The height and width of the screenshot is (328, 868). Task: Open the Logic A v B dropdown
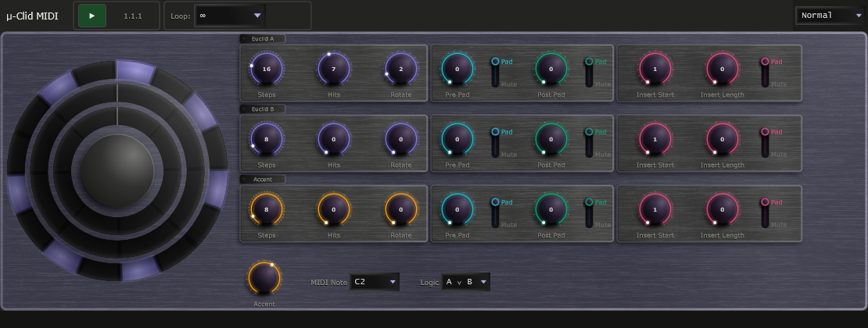[465, 282]
